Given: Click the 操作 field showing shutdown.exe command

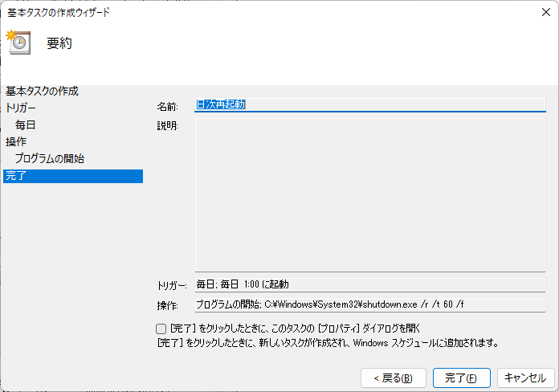Looking at the screenshot, I should pos(370,305).
